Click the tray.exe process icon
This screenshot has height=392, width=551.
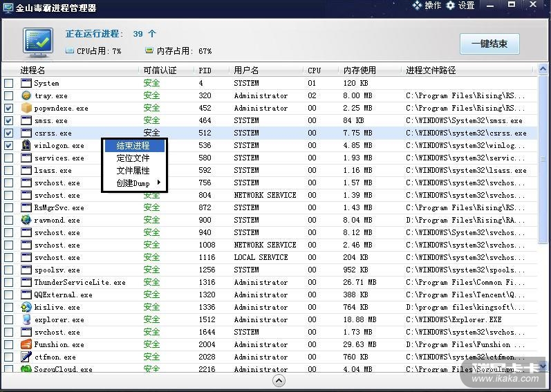(x=26, y=95)
